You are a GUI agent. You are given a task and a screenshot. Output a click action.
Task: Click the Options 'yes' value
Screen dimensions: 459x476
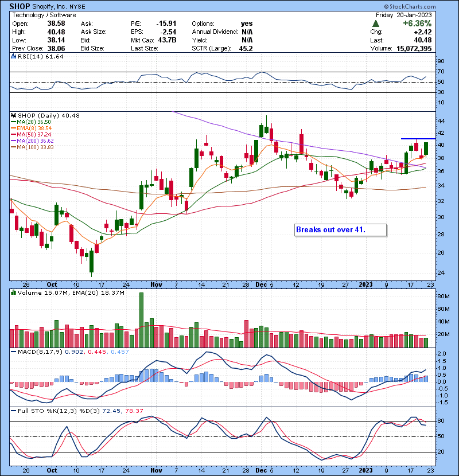click(x=247, y=24)
